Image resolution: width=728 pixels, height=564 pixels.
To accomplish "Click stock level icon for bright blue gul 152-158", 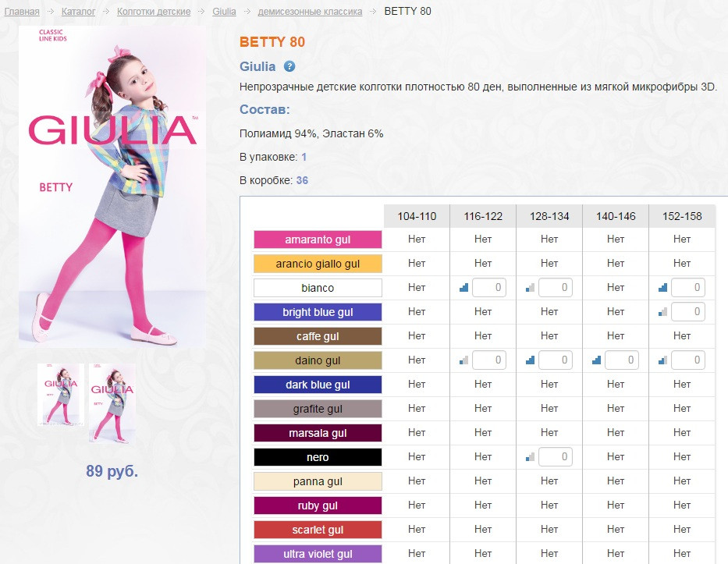I will (663, 312).
